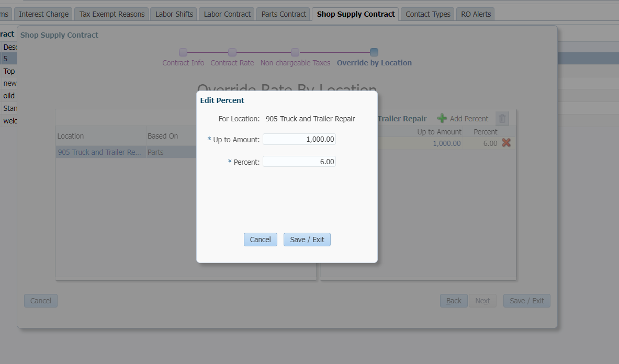Image resolution: width=619 pixels, height=364 pixels.
Task: Click the trash can delete icon
Action: pos(502,119)
